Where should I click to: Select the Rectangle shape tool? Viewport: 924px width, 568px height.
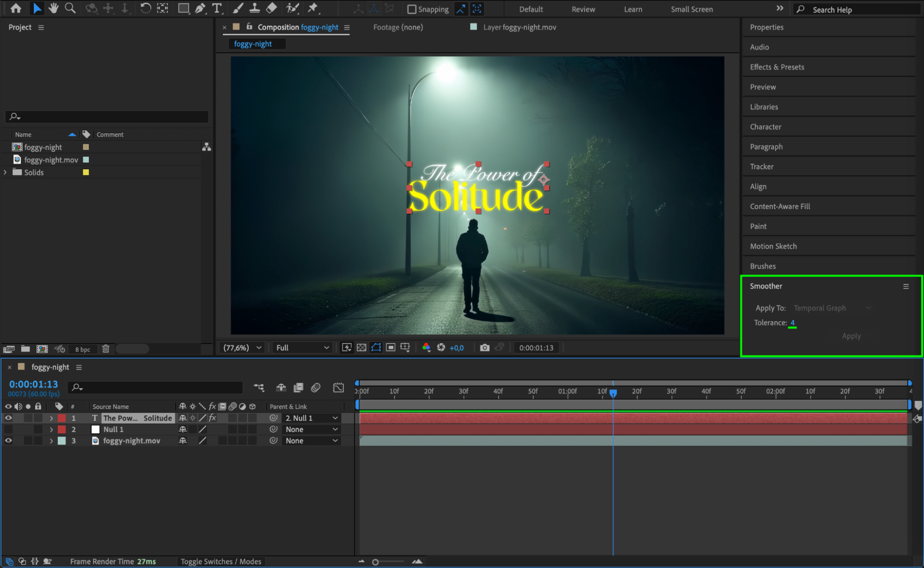click(x=184, y=8)
